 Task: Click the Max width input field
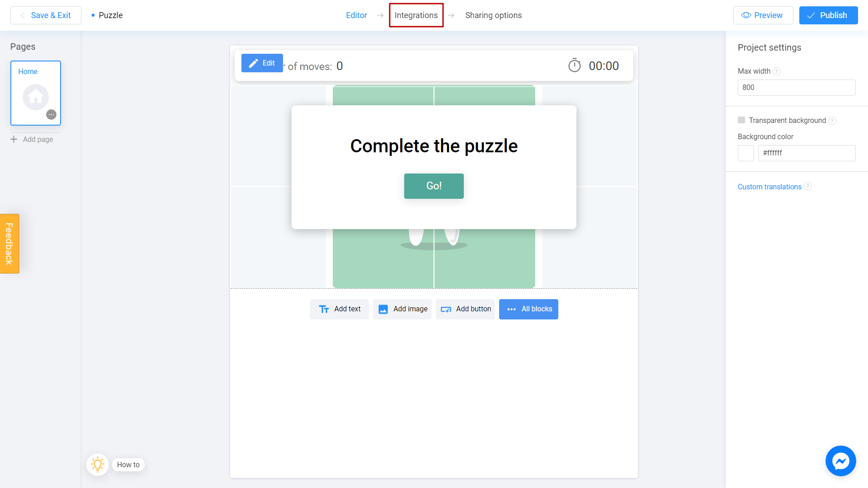[797, 88]
